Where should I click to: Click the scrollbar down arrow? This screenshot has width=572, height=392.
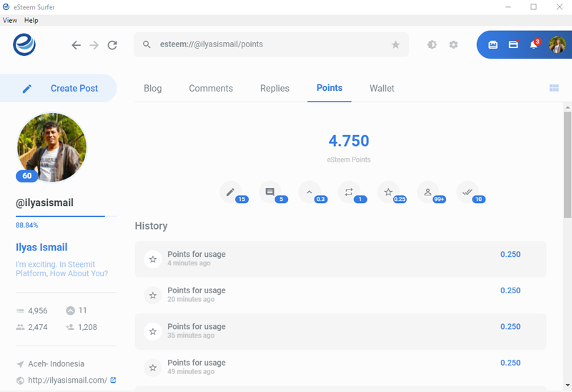(x=567, y=385)
